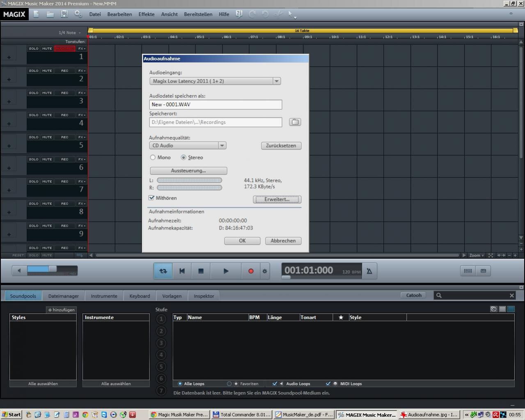Clear the Soundpool search with the X
Viewport: 525px width, 420px height.
pos(511,295)
